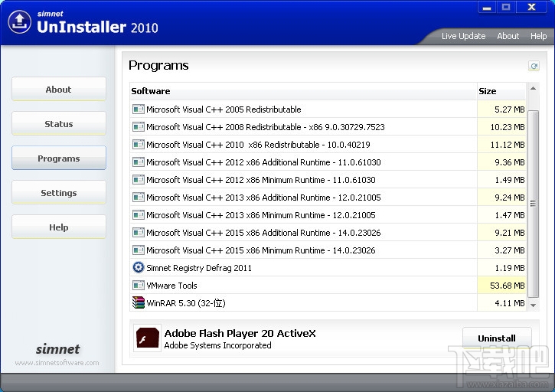Select Visual C++ 2012 x86 Minimum Runtime
The height and width of the screenshot is (392, 555).
pyautogui.click(x=328, y=180)
